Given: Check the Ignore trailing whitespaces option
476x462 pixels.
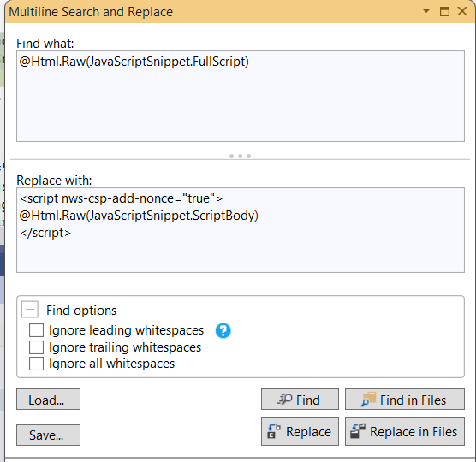Looking at the screenshot, I should click(36, 347).
